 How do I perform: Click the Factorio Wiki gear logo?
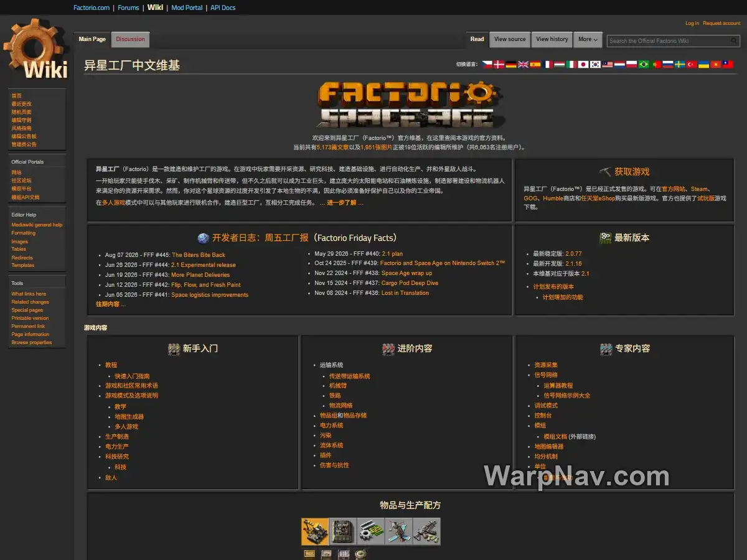point(35,49)
